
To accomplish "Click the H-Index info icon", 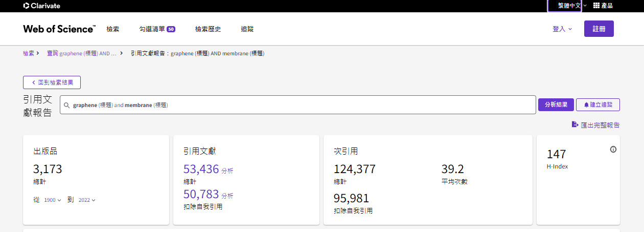I will (x=613, y=150).
